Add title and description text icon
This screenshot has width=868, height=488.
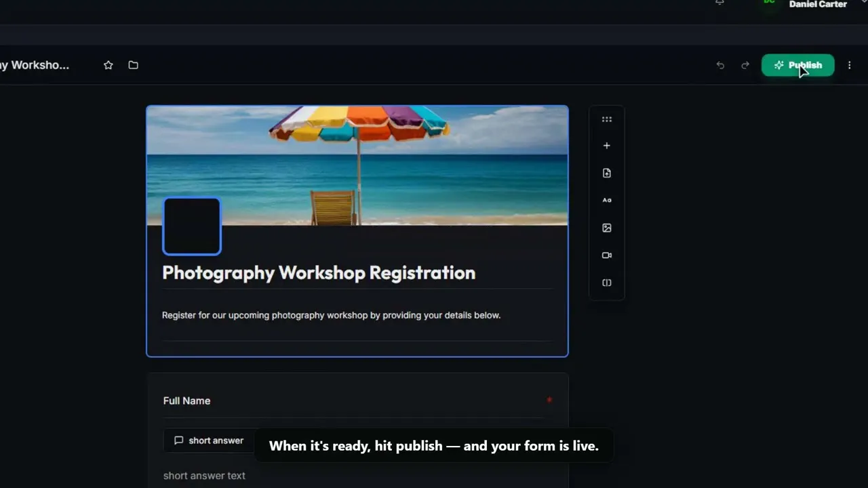(x=607, y=200)
